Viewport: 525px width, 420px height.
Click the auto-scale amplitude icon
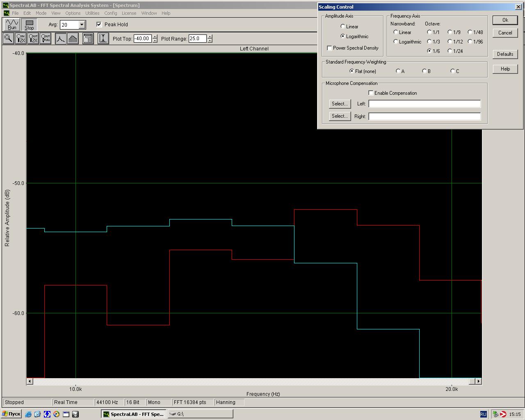[x=103, y=39]
